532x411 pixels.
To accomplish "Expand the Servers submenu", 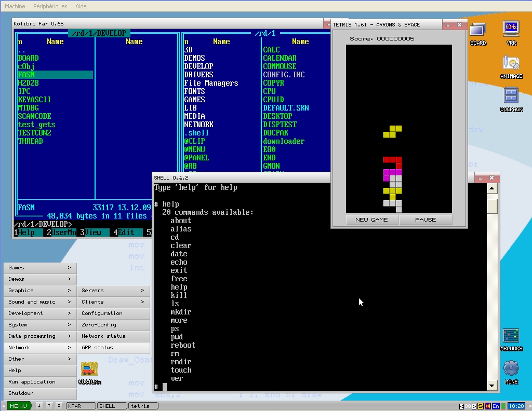I will pos(113,291).
